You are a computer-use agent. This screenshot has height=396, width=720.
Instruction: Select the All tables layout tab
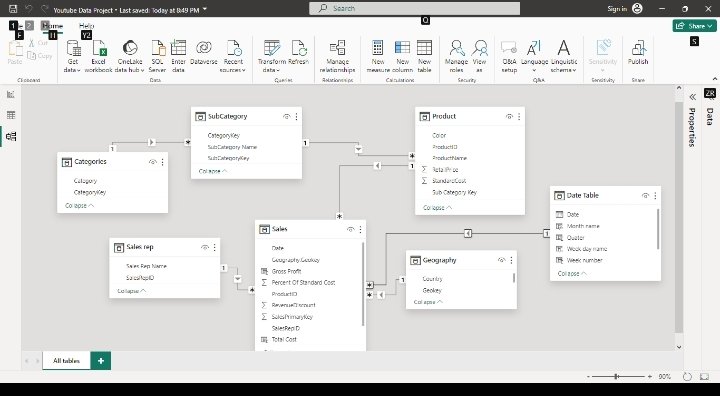click(x=66, y=361)
